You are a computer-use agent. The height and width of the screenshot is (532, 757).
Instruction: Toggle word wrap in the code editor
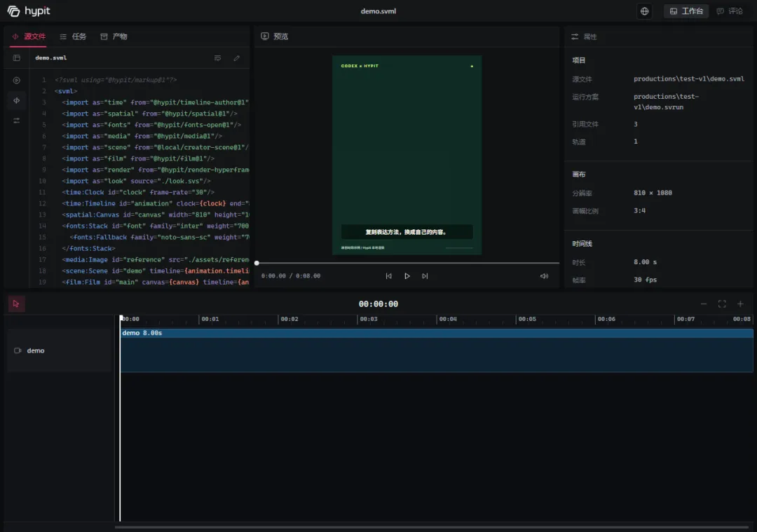(218, 58)
